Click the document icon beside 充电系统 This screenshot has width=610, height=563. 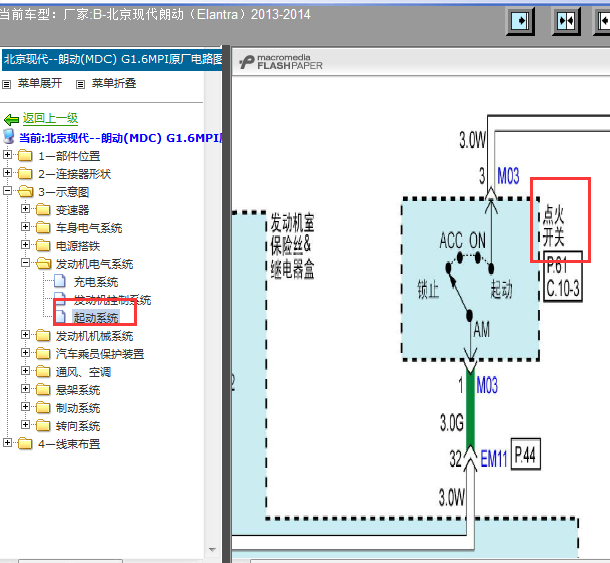pyautogui.click(x=60, y=281)
